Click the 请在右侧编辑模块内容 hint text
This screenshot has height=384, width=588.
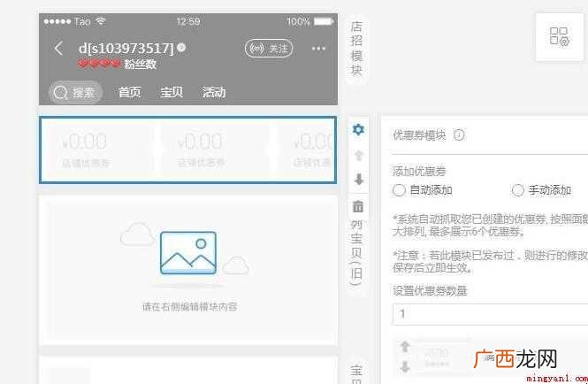(x=190, y=307)
